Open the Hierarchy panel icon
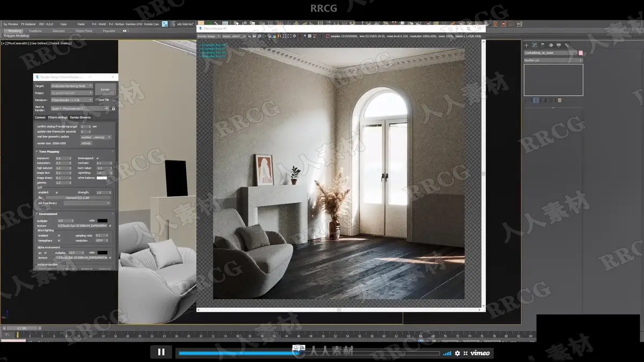 (543, 45)
